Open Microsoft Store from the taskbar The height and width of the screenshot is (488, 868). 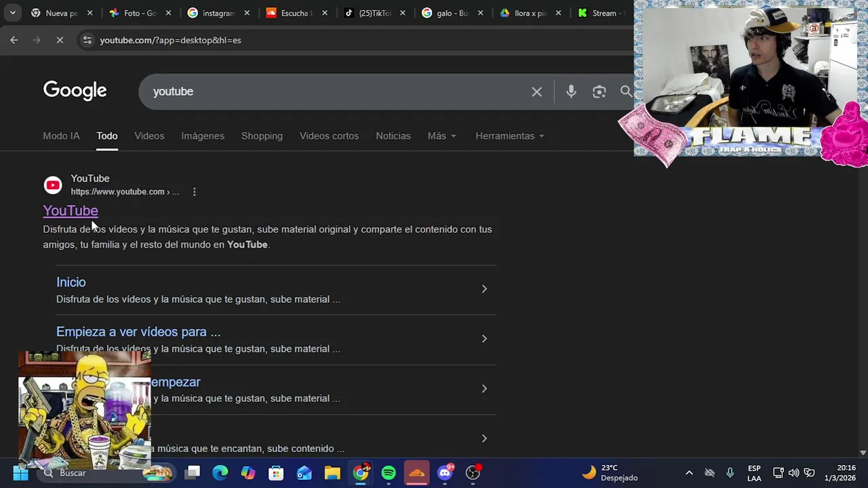pos(276,472)
